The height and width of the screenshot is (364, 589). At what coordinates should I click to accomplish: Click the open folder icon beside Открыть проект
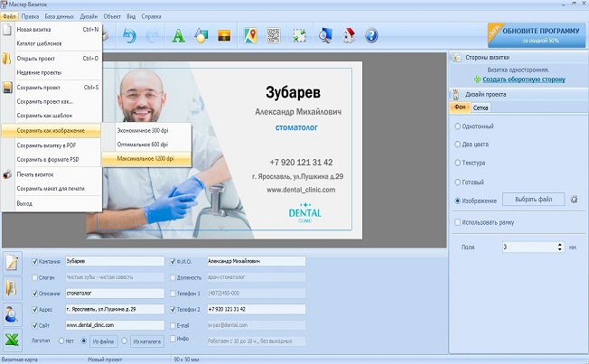click(x=6, y=59)
